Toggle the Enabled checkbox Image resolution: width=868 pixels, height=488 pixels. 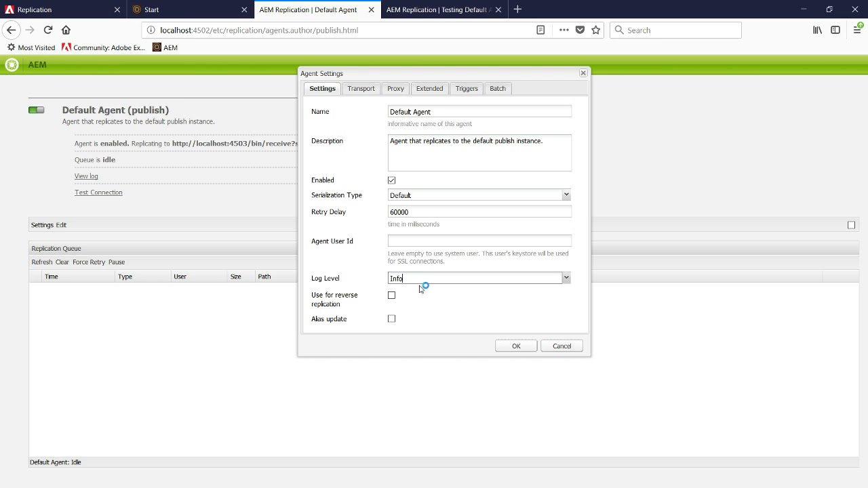tap(391, 180)
